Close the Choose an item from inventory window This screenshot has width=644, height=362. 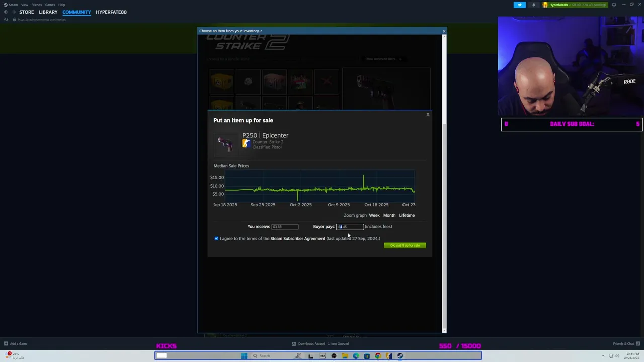[x=444, y=31]
